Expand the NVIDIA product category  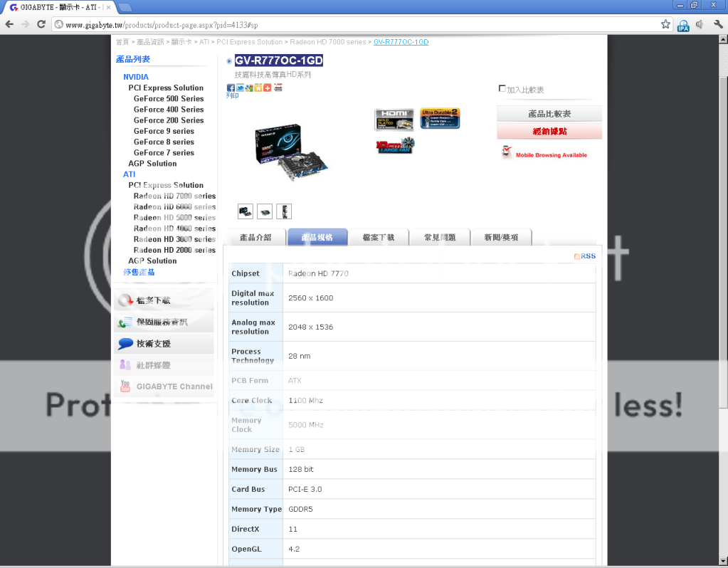pos(136,77)
